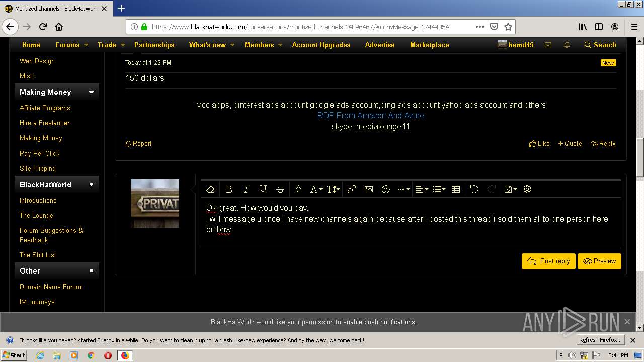Open Affiliate Programs forum link
Viewport: 644px width, 362px height.
tap(45, 108)
